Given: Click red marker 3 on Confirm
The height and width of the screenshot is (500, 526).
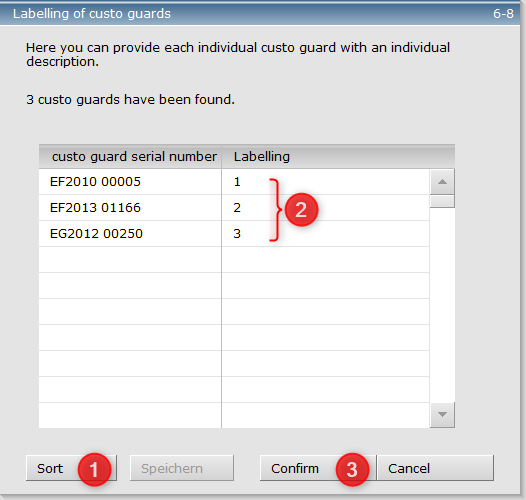Looking at the screenshot, I should [x=352, y=469].
